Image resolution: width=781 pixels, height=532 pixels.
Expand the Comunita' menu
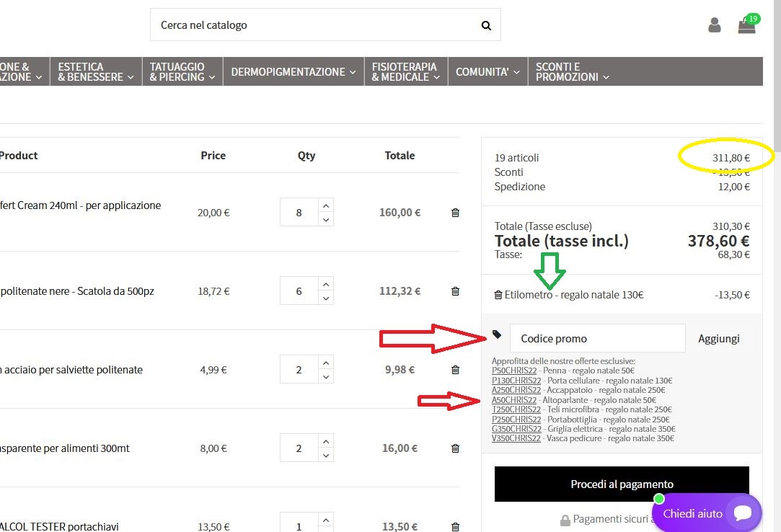coord(487,72)
